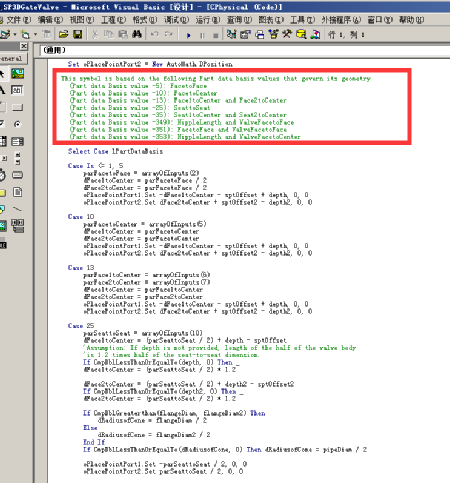The height and width of the screenshot is (483, 450).
Task: Open the 外接程序 (Add-Ins) menu
Action: pyautogui.click(x=341, y=20)
